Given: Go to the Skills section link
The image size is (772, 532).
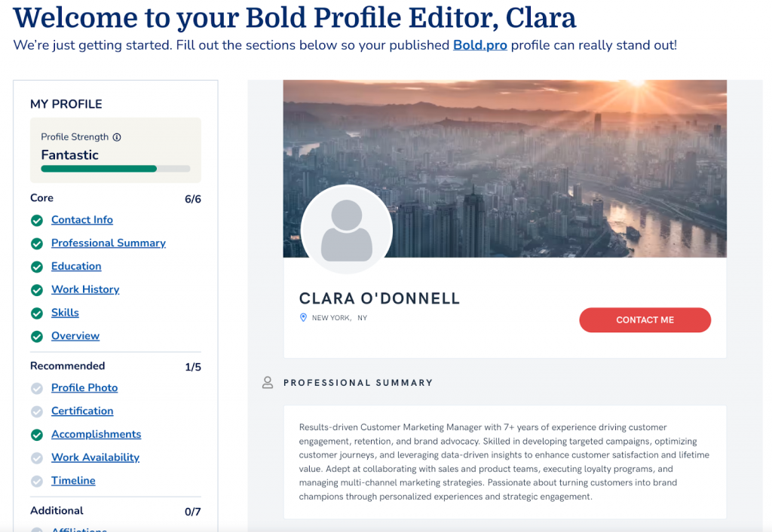Looking at the screenshot, I should (x=65, y=313).
